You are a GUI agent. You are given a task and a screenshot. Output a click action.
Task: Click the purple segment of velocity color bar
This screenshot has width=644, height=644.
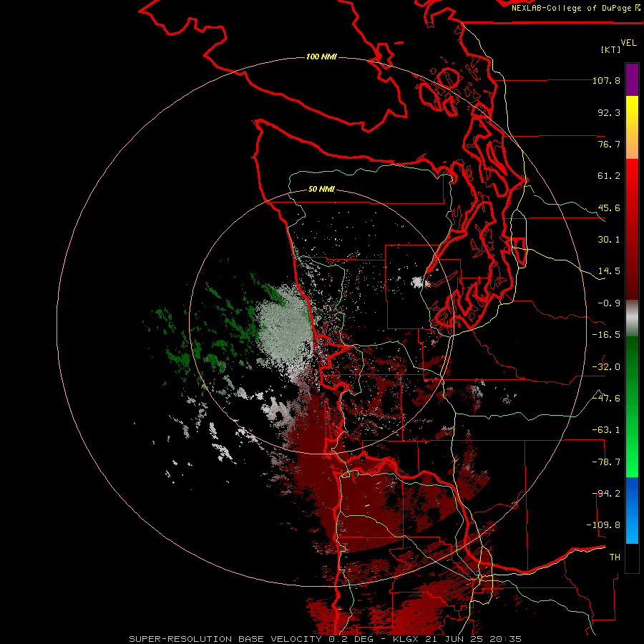click(x=632, y=79)
